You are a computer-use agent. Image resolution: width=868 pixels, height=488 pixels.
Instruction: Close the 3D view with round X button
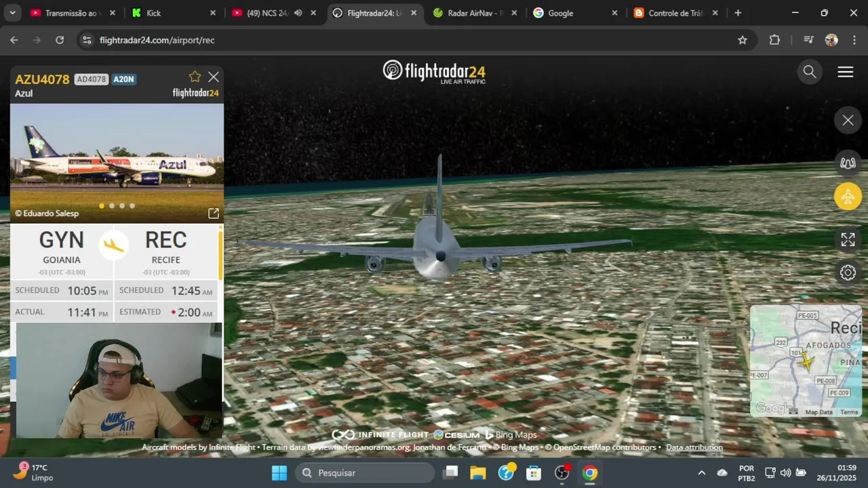(x=848, y=121)
